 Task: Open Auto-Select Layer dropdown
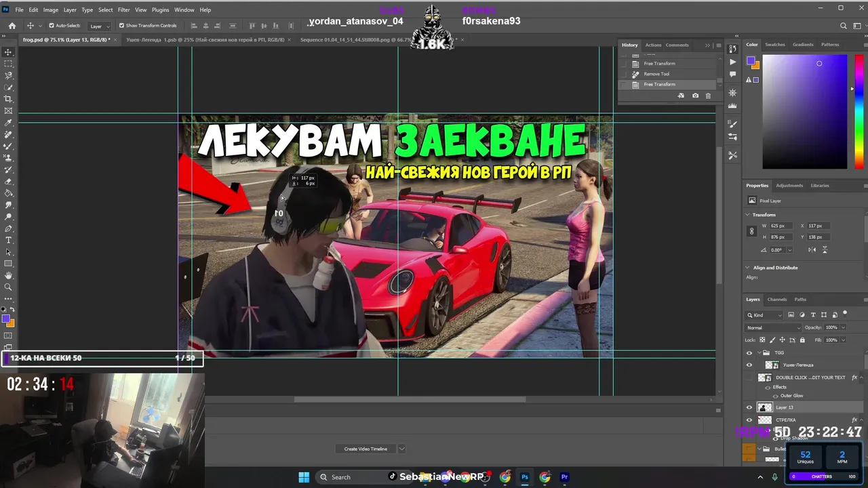point(99,26)
